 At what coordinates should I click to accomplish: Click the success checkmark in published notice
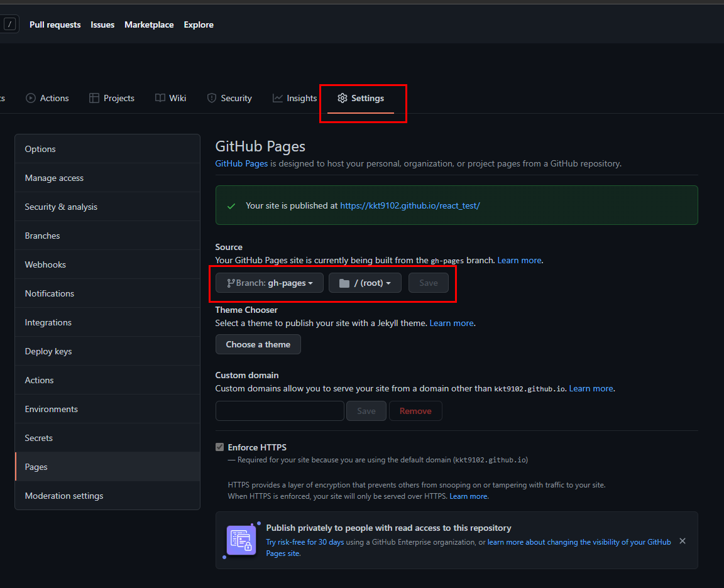[x=231, y=206]
